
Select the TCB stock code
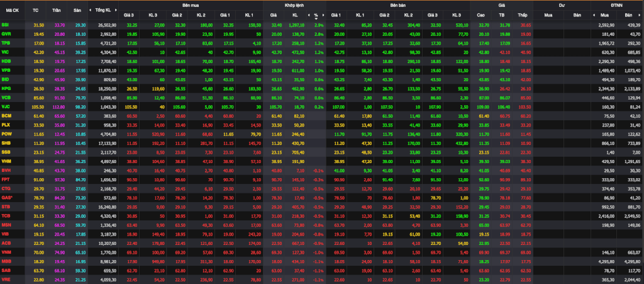(x=6, y=215)
